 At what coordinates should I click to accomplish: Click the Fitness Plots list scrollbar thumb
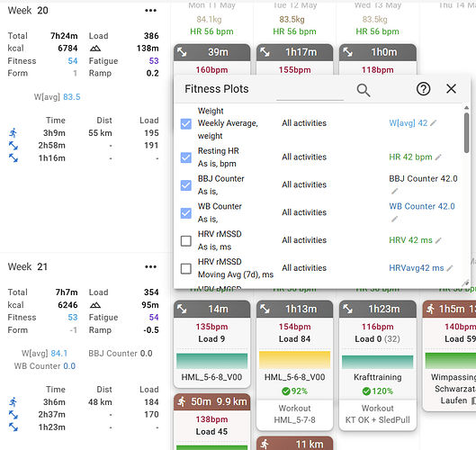pos(466,132)
